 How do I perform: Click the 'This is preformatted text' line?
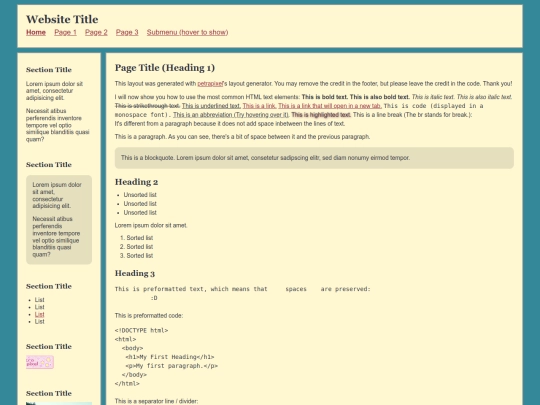pos(242,289)
